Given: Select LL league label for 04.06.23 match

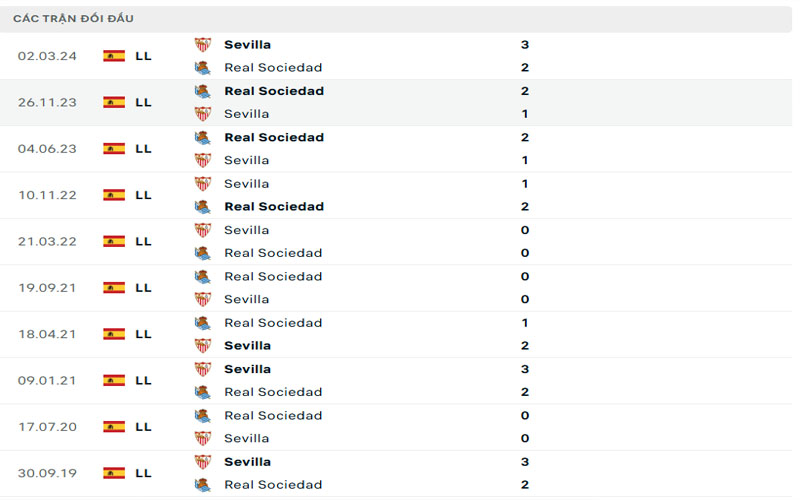Looking at the screenshot, I should [143, 149].
